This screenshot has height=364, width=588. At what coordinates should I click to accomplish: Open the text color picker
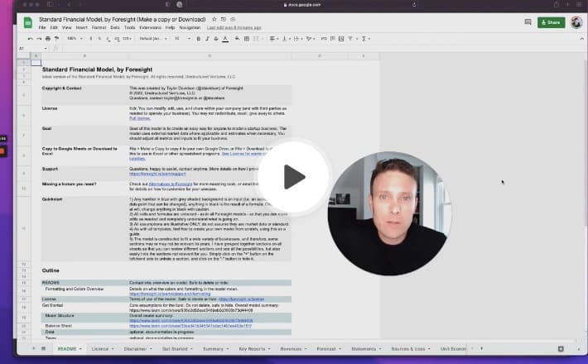point(225,38)
